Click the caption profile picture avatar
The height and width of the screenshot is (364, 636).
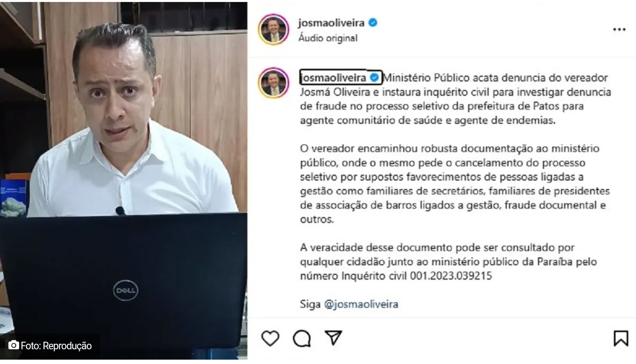pyautogui.click(x=273, y=83)
